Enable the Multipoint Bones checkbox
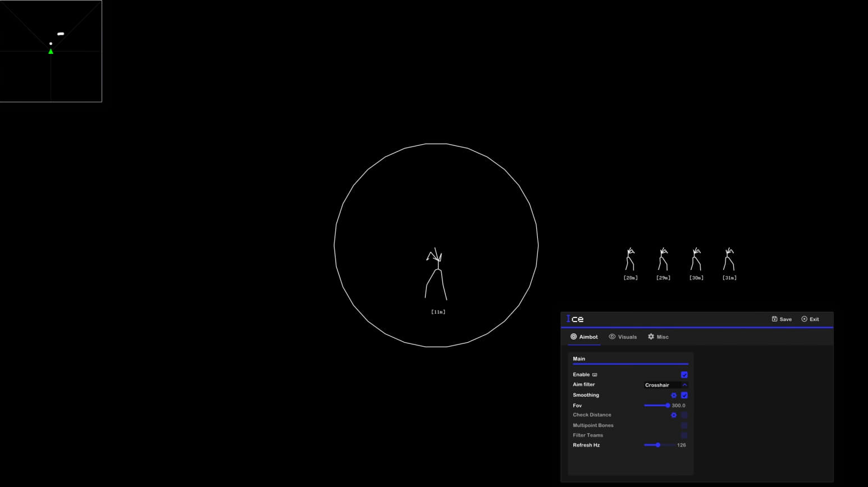This screenshot has width=868, height=487. (684, 425)
